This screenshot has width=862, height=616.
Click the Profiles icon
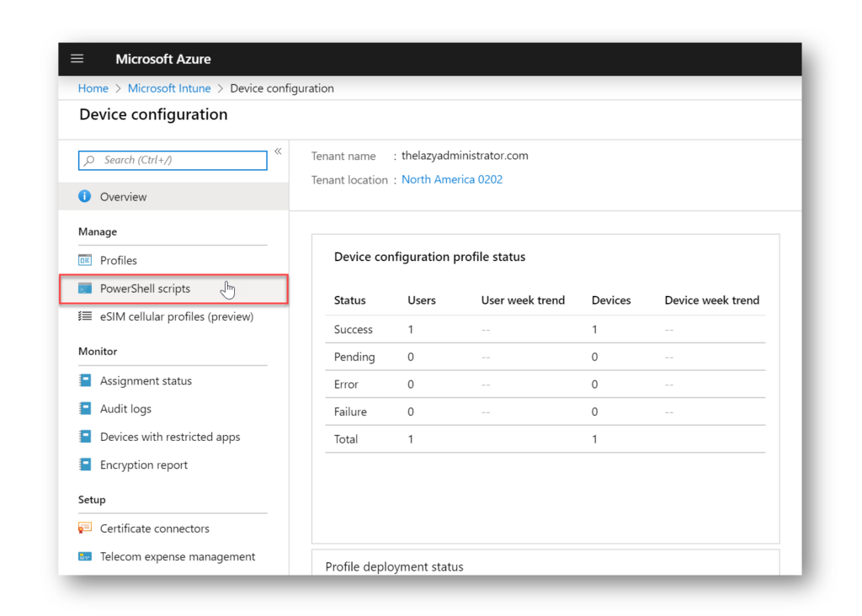tap(85, 260)
